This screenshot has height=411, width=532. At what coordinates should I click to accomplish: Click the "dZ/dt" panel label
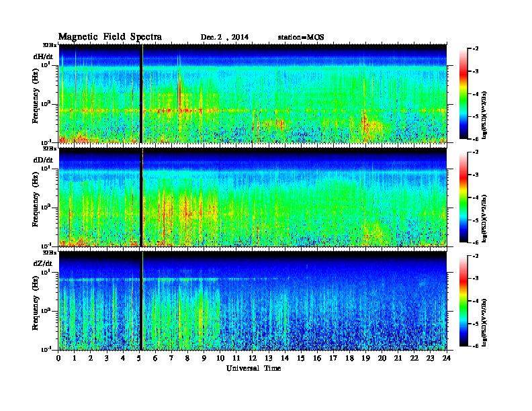(43, 263)
